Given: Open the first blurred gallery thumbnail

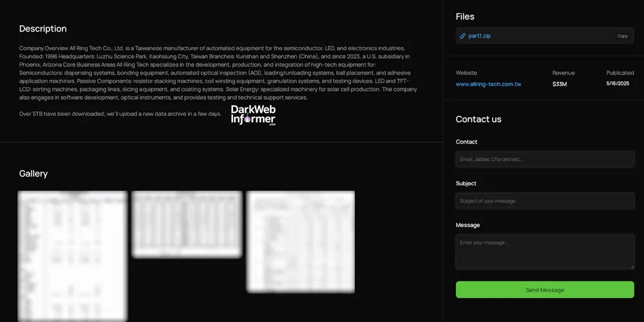Looking at the screenshot, I should pos(73,256).
